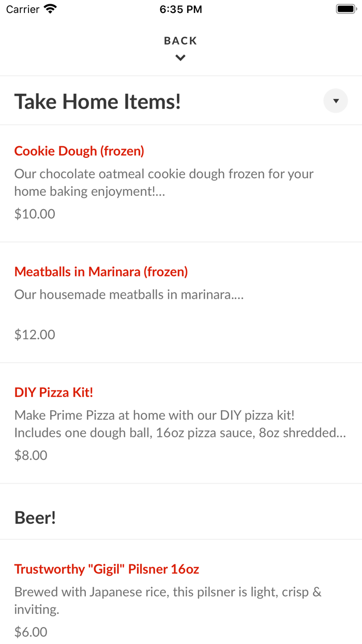Tap the clock showing 6:35 PM
This screenshot has height=644, width=362.
(x=180, y=9)
